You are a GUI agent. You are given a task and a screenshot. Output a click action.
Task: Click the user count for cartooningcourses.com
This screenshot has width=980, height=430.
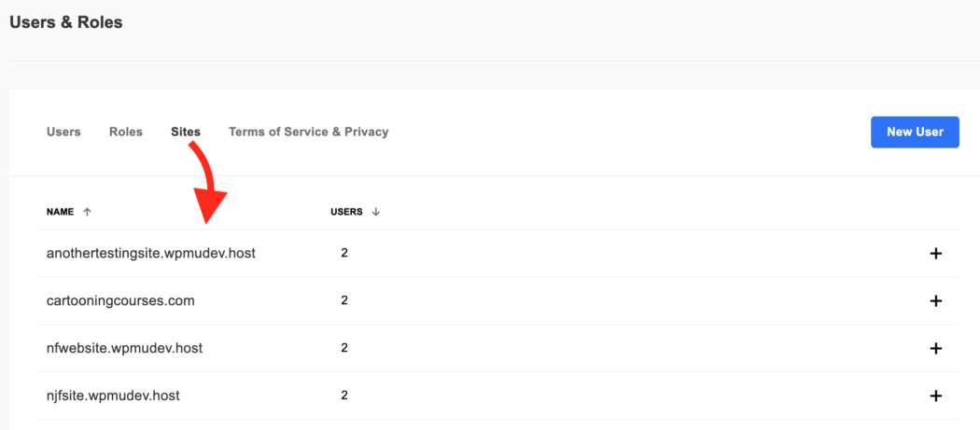point(344,300)
